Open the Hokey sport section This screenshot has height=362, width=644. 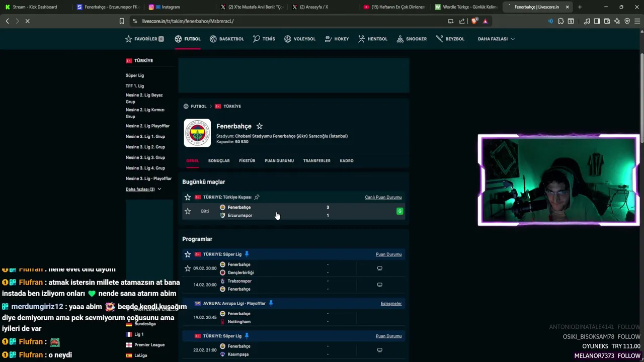tap(337, 39)
